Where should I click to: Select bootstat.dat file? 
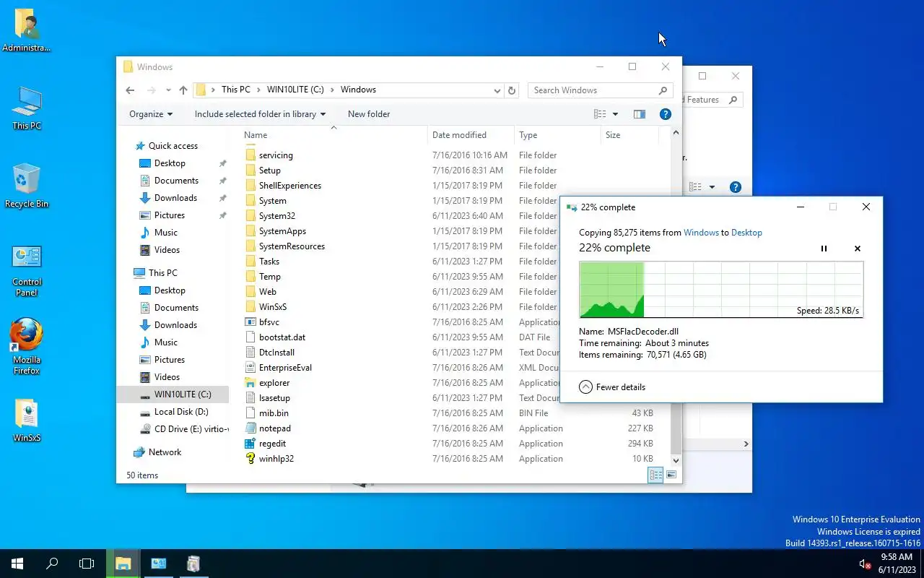coord(282,337)
